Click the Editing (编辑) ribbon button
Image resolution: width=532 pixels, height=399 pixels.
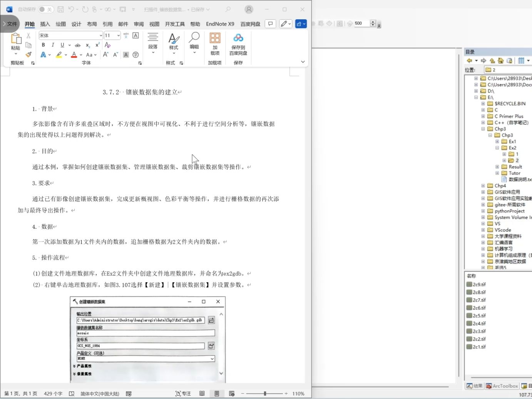coord(194,43)
